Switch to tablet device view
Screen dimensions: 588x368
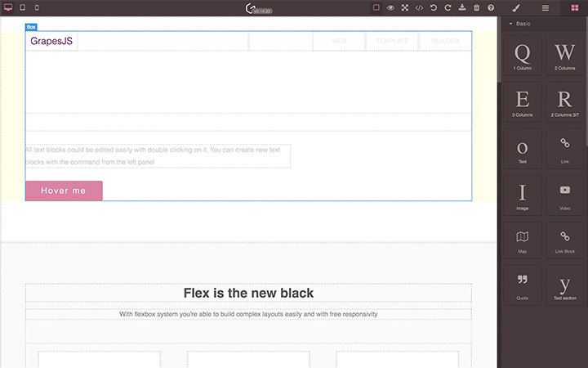click(22, 7)
